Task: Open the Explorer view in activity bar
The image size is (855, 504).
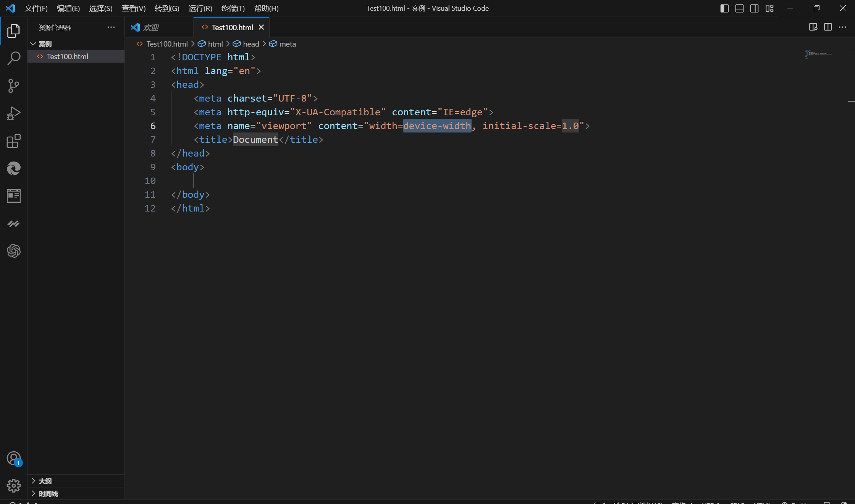Action: tap(14, 31)
